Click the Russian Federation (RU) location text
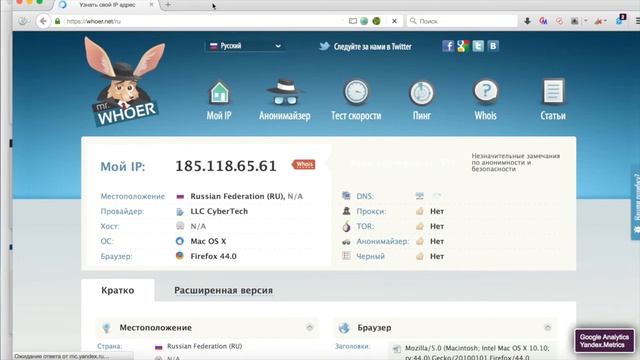 point(237,196)
